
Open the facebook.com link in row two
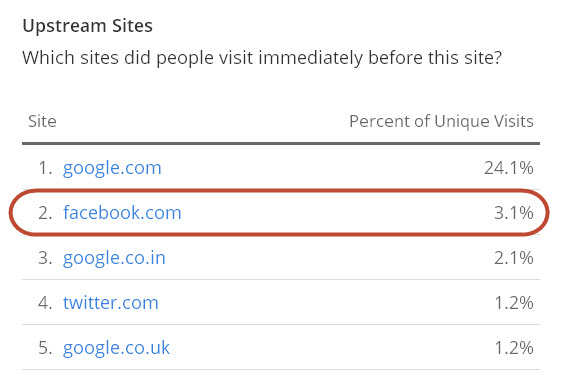(122, 213)
